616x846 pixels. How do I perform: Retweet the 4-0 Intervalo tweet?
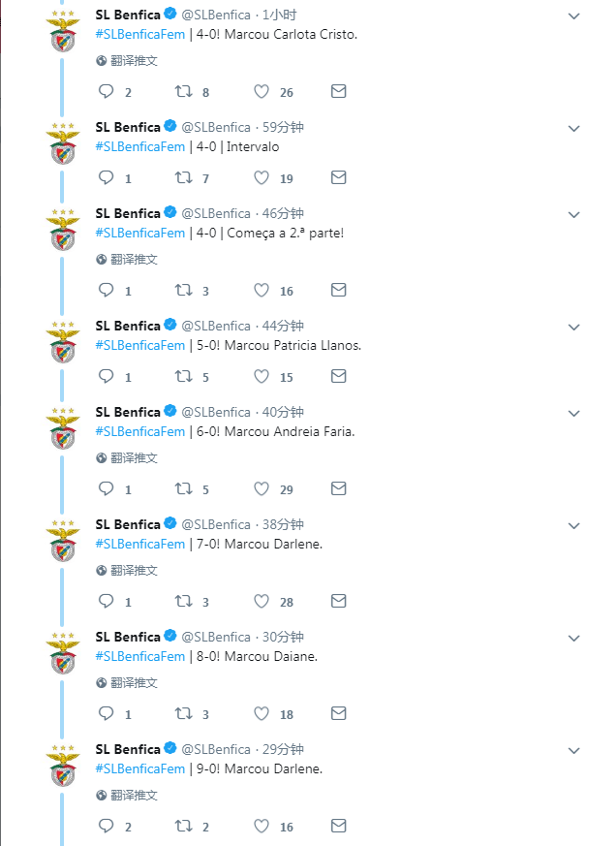(184, 177)
